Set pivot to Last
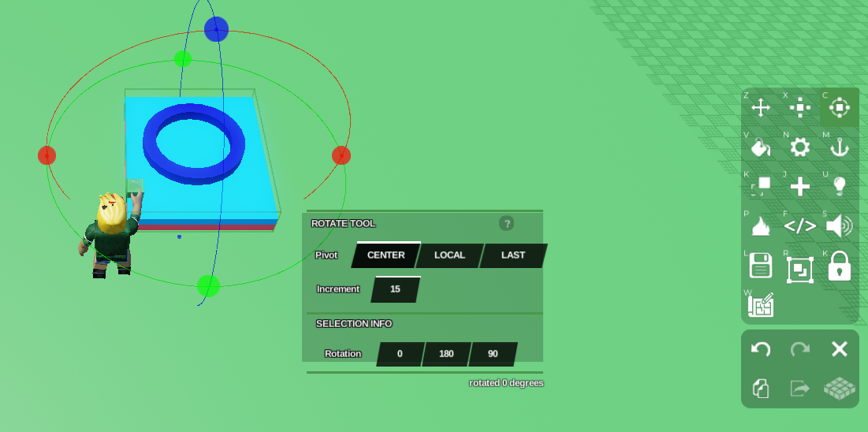Viewport: 868px width, 432px height. (513, 255)
